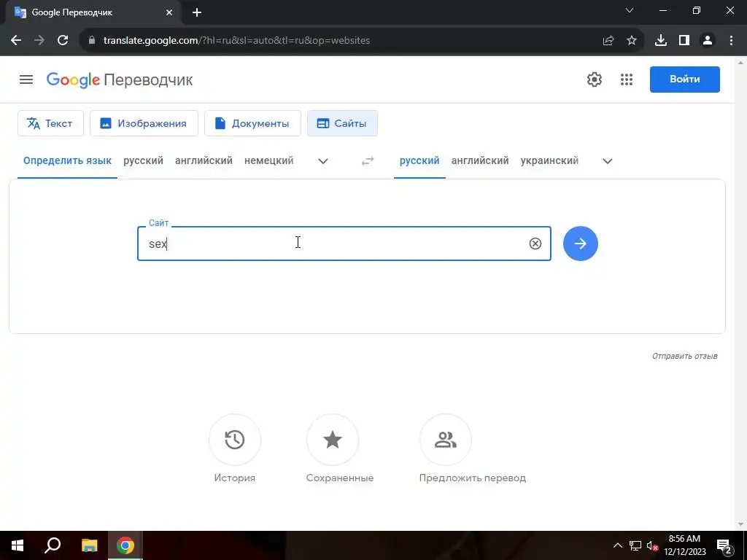This screenshot has width=747, height=560.
Task: Open muted volume tray icon
Action: pos(653,545)
